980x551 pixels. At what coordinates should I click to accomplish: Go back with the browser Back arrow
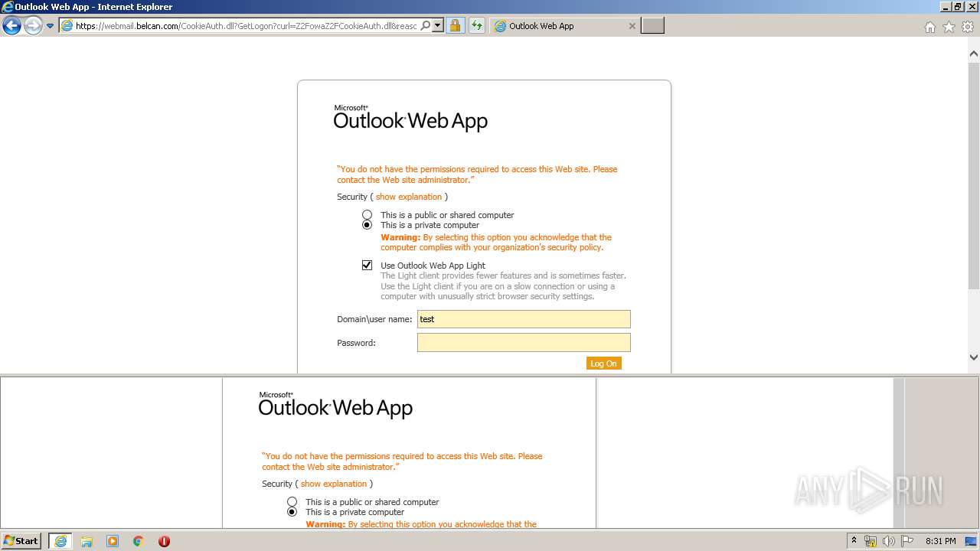(11, 26)
